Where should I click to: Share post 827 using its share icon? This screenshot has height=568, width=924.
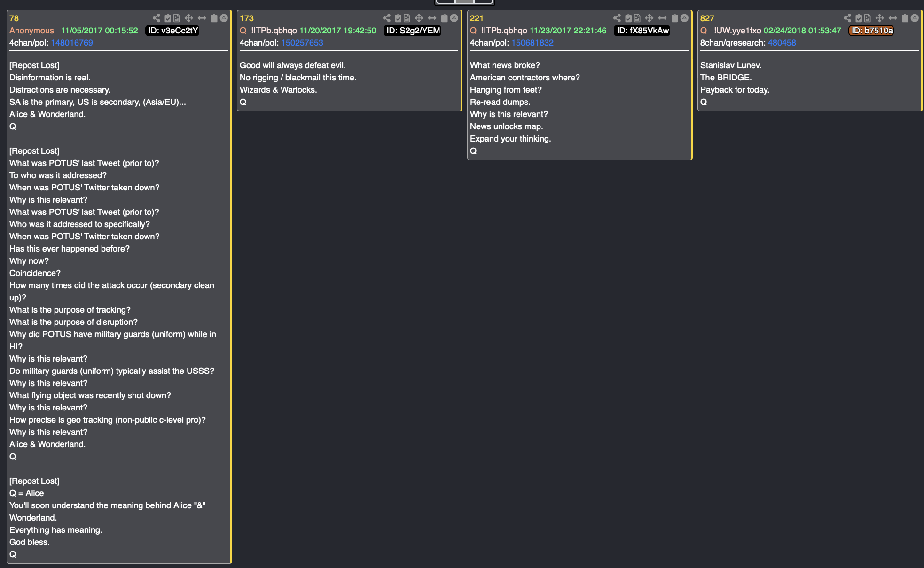(x=847, y=18)
